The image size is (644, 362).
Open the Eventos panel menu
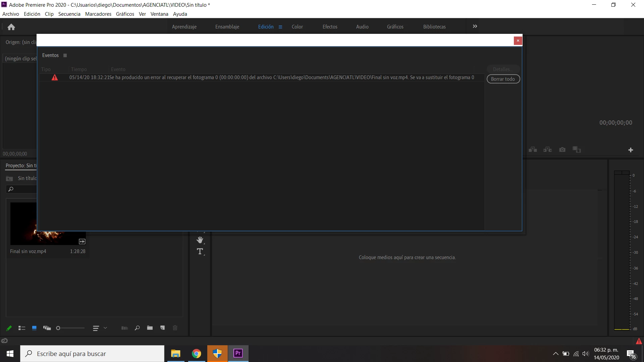[65, 56]
